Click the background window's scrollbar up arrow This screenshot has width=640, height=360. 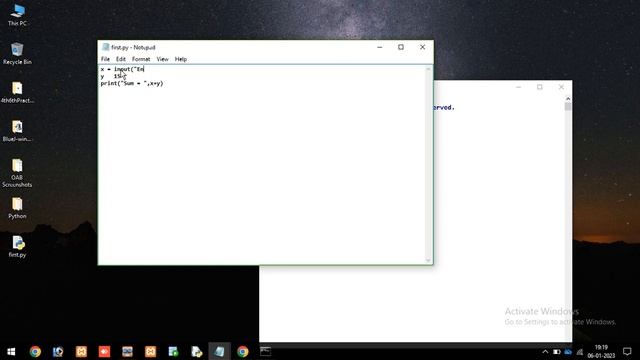click(x=568, y=99)
